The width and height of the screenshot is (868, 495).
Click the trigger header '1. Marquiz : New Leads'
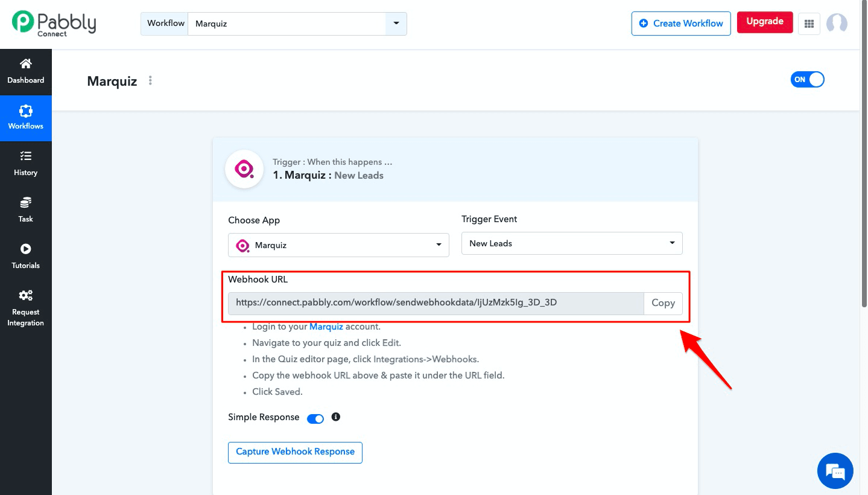(328, 175)
